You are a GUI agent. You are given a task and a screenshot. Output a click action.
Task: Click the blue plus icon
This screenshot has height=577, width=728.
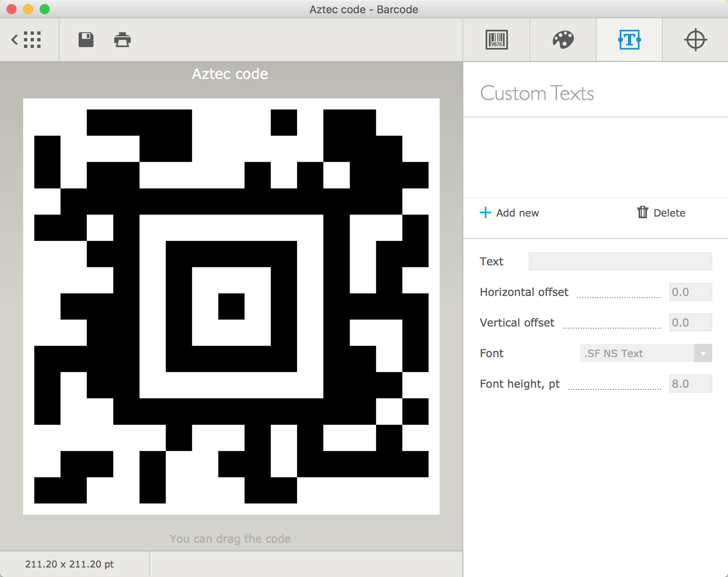coord(485,212)
